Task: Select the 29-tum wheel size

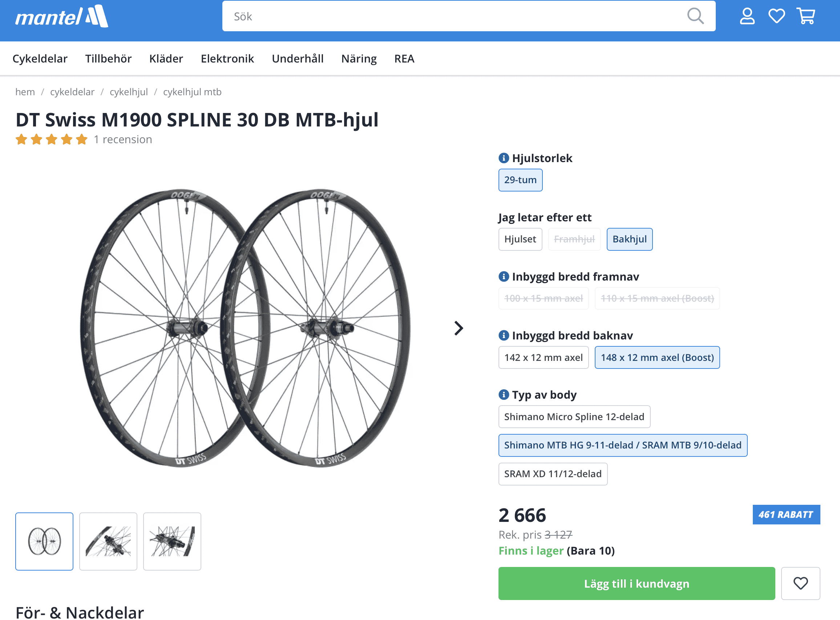Action: pyautogui.click(x=520, y=180)
